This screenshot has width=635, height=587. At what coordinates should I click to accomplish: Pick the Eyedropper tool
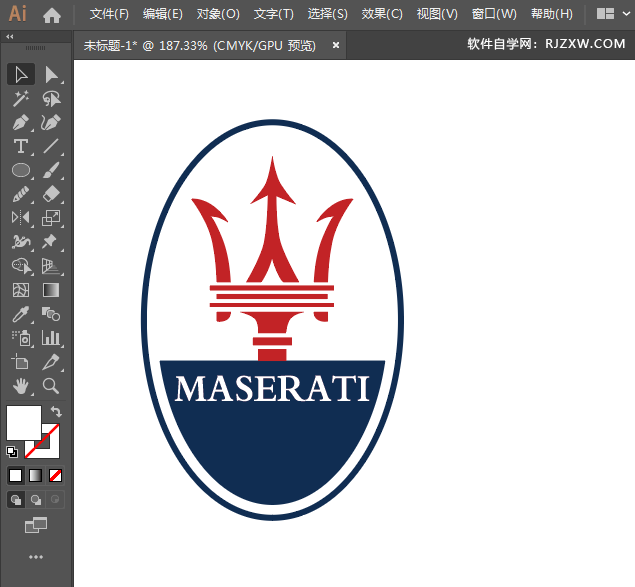(x=20, y=314)
